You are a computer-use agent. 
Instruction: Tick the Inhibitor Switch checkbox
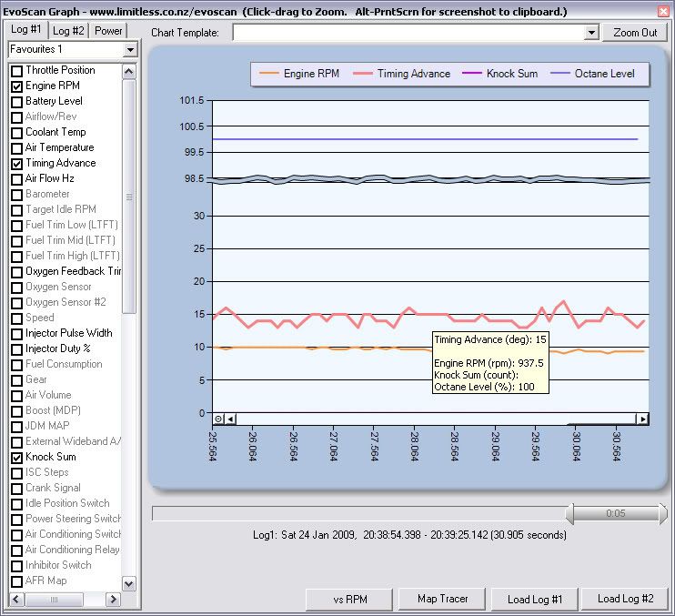click(16, 566)
